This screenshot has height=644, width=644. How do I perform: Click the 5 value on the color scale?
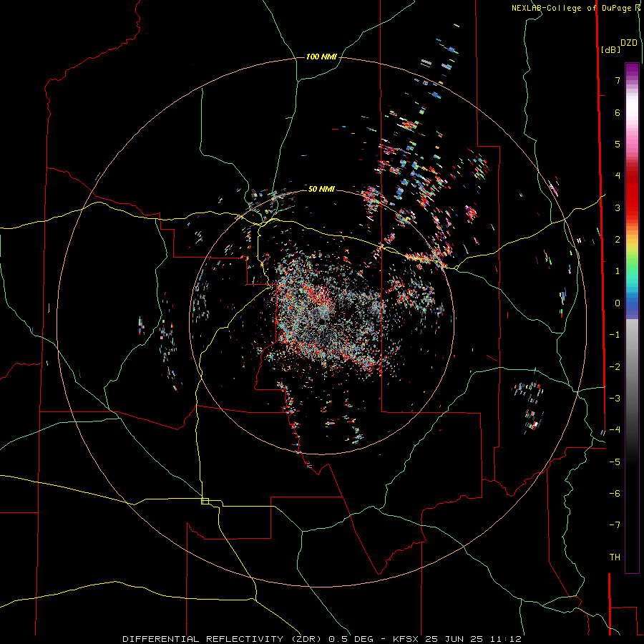point(618,144)
